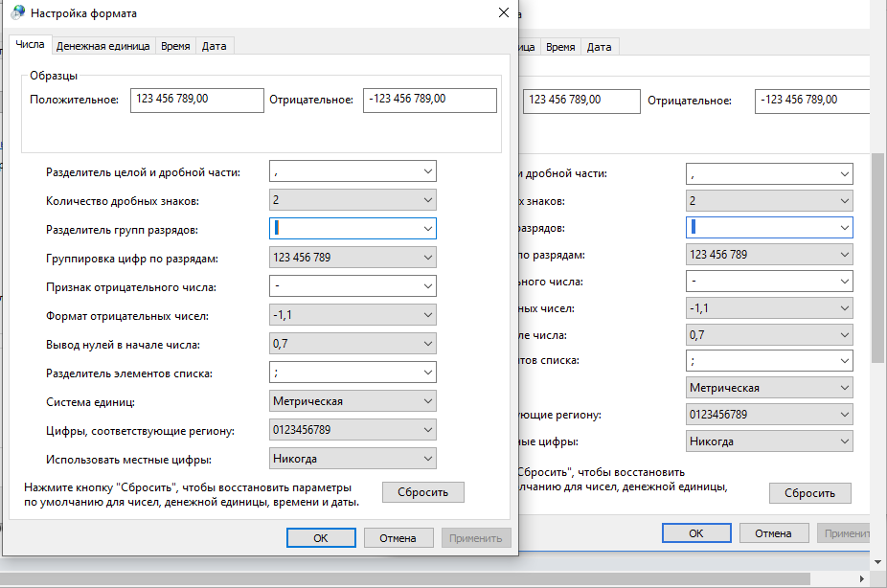Click Отмена in the front dialog
This screenshot has width=887, height=588.
tap(398, 538)
